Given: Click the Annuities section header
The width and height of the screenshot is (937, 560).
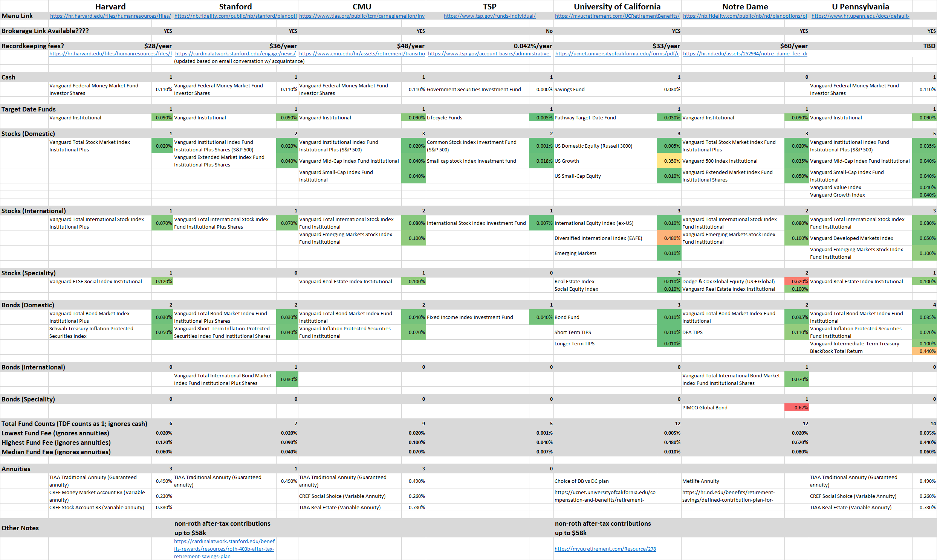Looking at the screenshot, I should (x=16, y=469).
